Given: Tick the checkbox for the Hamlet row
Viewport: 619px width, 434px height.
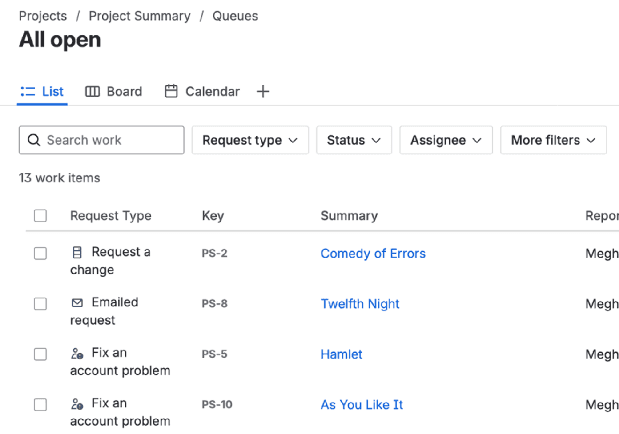Looking at the screenshot, I should (x=40, y=354).
